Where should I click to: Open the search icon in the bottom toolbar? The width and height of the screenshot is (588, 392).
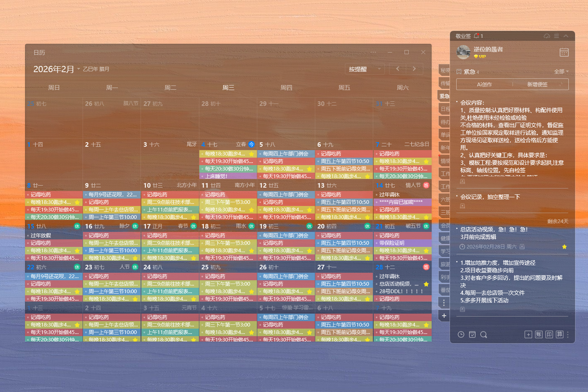(483, 334)
